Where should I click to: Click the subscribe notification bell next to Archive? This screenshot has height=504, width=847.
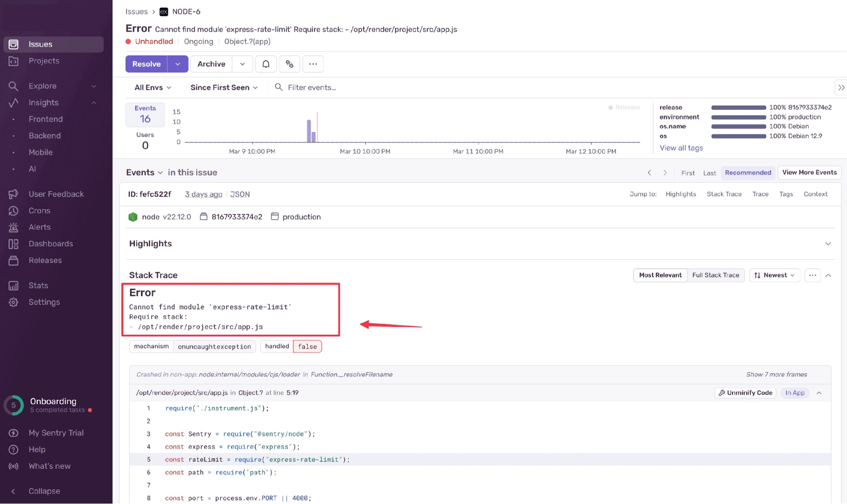(x=266, y=64)
